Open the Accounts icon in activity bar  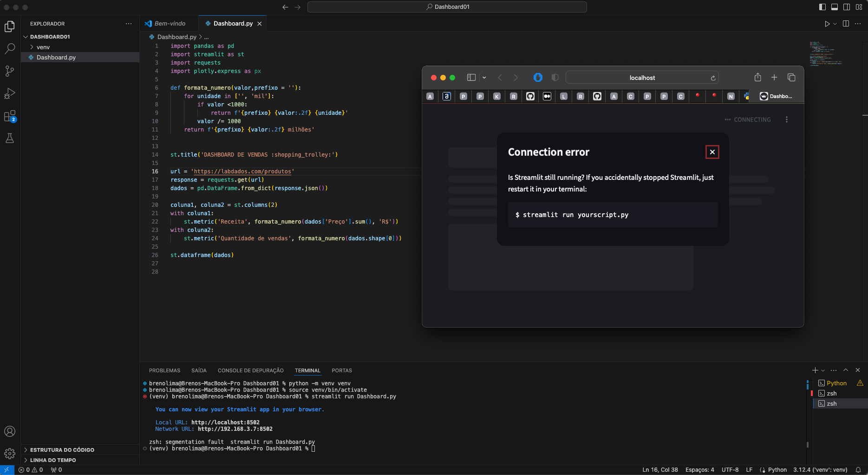click(10, 431)
